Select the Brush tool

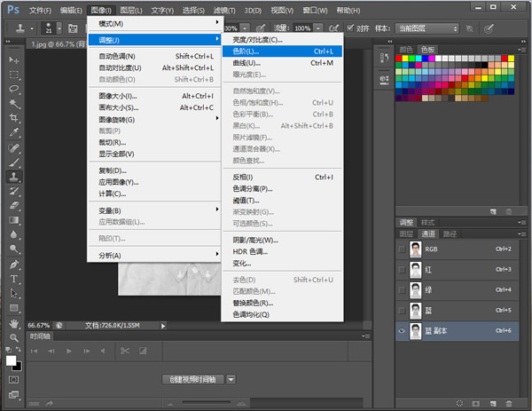(14, 162)
